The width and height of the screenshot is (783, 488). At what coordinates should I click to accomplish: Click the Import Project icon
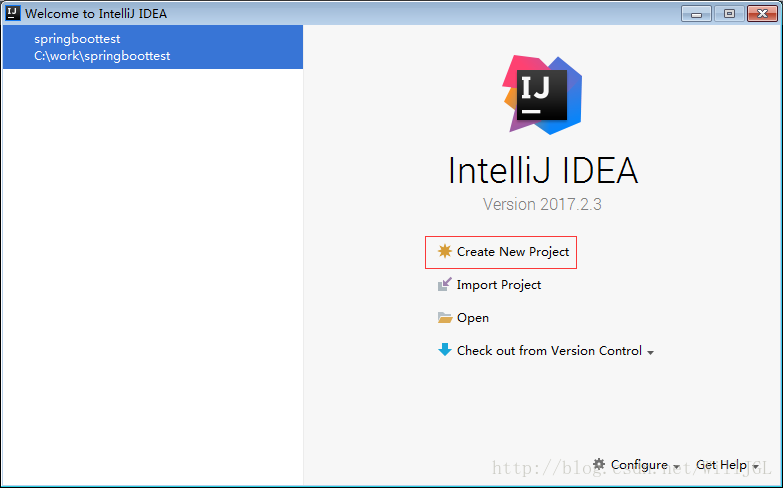coord(444,285)
